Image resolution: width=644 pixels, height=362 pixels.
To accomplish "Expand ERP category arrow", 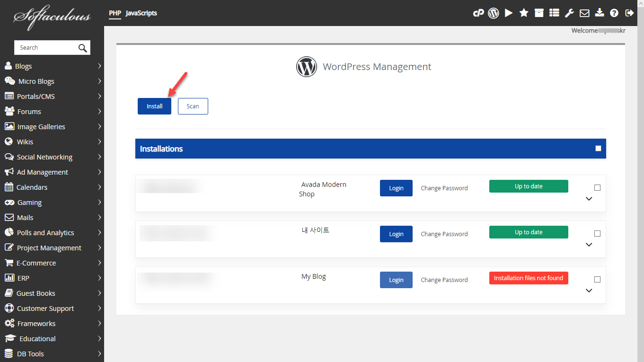I will 99,278.
